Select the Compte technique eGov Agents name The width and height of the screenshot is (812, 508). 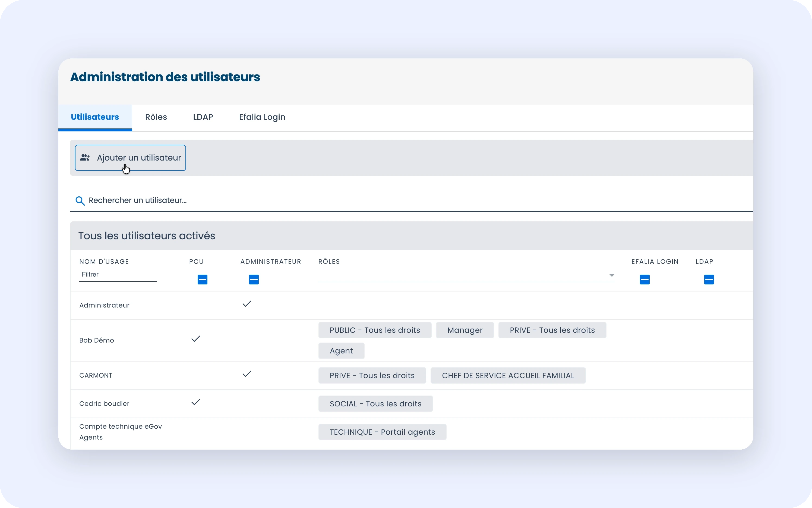121,432
